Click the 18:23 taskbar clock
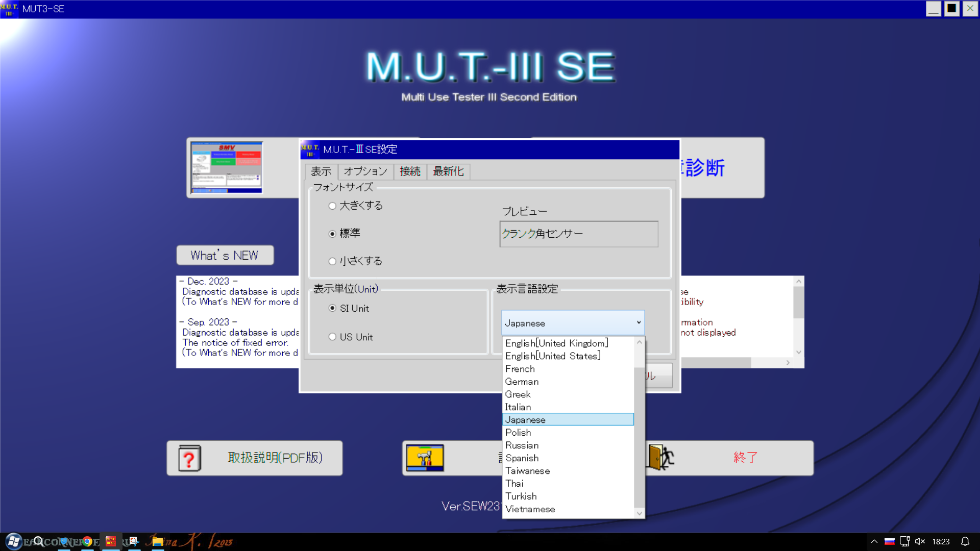980x551 pixels. click(941, 541)
